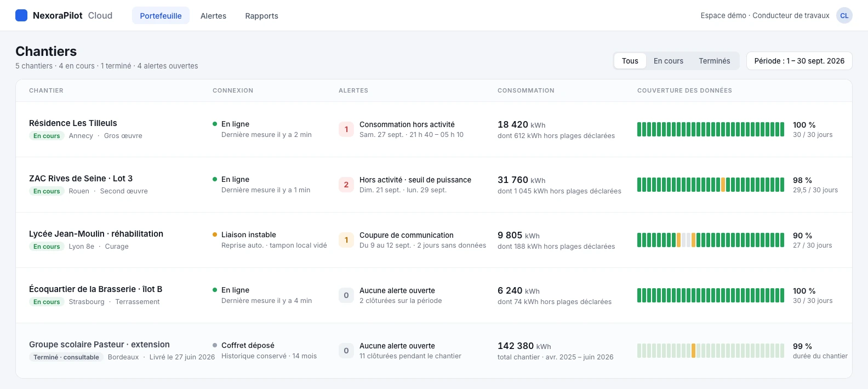Open Écoquartier de la Brasserie · îlot B

pyautogui.click(x=95, y=289)
